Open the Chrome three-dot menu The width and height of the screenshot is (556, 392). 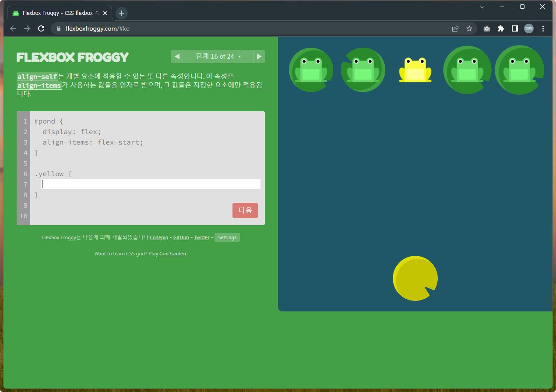(543, 28)
